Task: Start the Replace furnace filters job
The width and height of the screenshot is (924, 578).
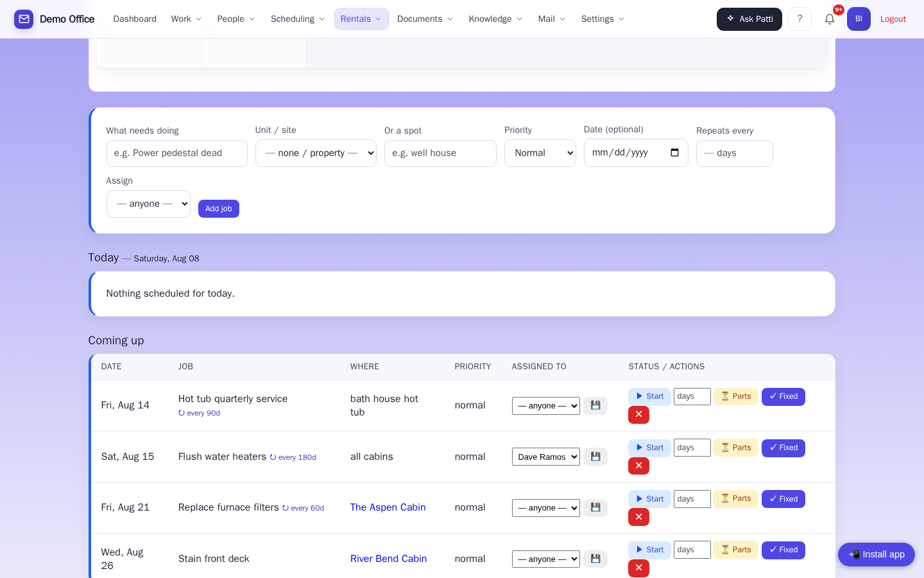Action: 649,499
